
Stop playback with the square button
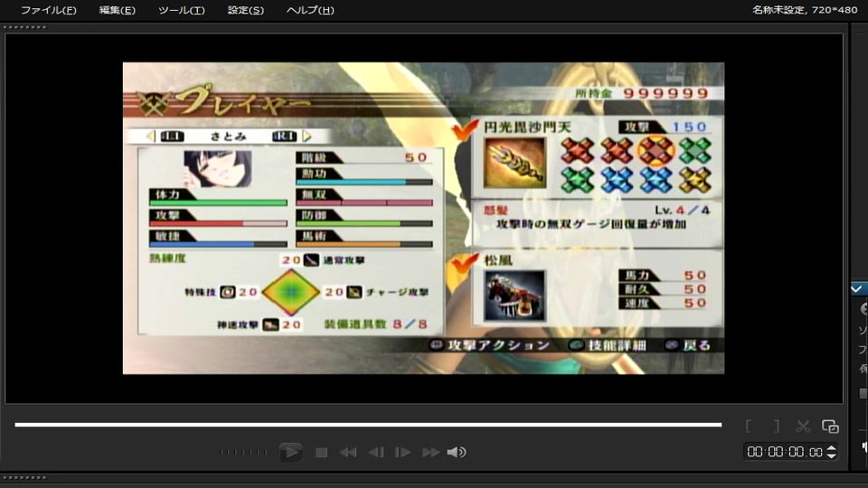coord(321,453)
